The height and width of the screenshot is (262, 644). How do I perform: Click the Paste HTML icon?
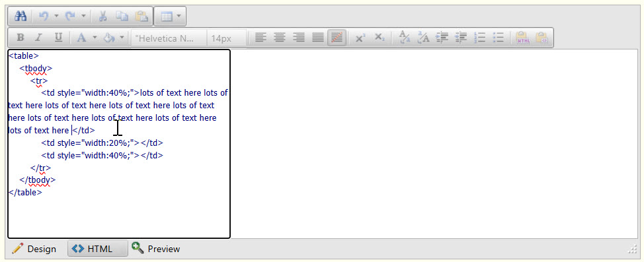(x=523, y=38)
